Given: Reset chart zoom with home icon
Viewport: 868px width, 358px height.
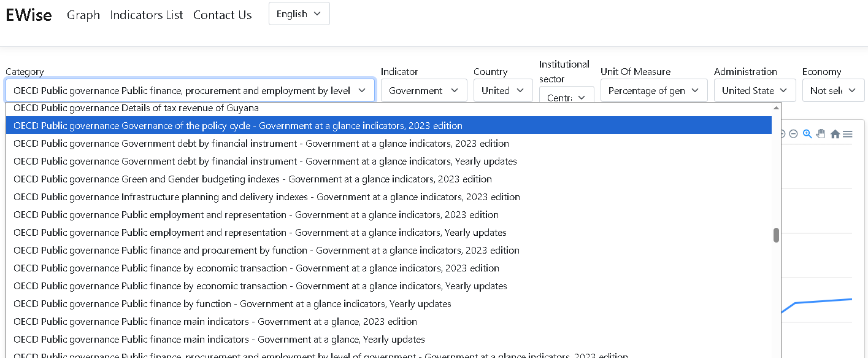Looking at the screenshot, I should (835, 134).
